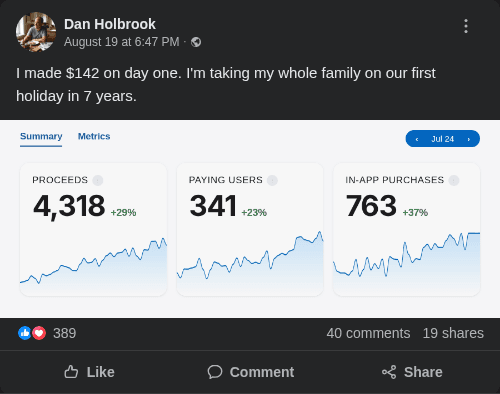Switch to the Metrics tab
Viewport: 500px width, 394px height.
pos(94,136)
